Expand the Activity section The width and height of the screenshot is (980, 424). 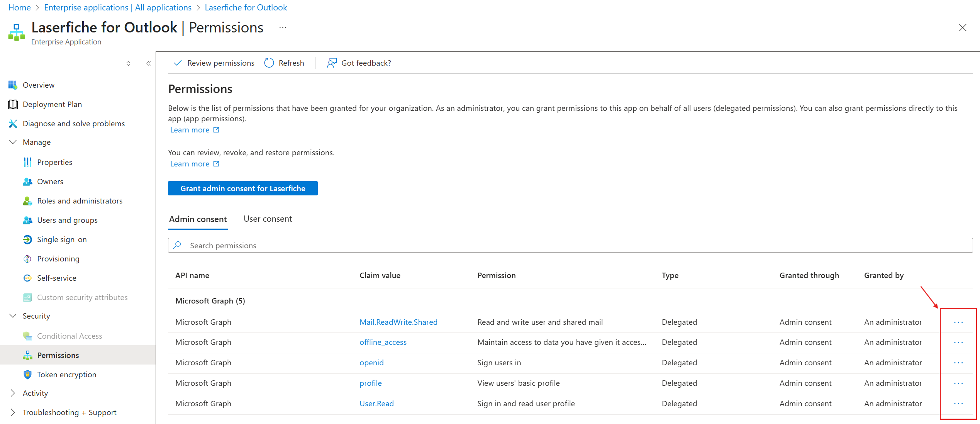tap(13, 393)
